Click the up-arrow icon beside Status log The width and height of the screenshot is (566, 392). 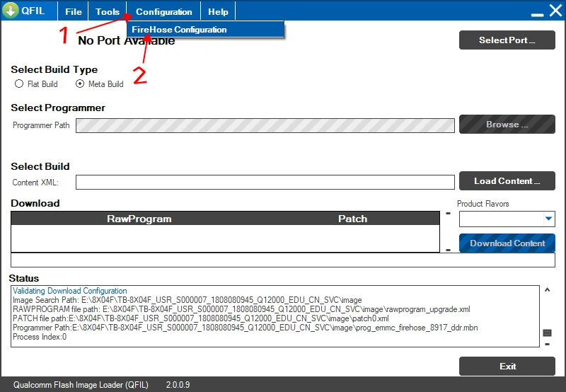pyautogui.click(x=546, y=290)
